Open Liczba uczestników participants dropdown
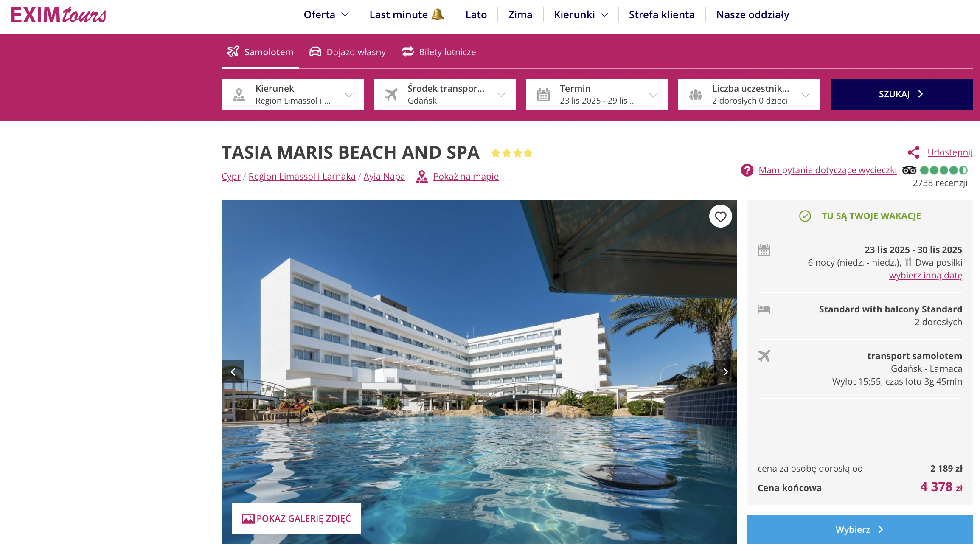This screenshot has width=980, height=551. click(749, 95)
